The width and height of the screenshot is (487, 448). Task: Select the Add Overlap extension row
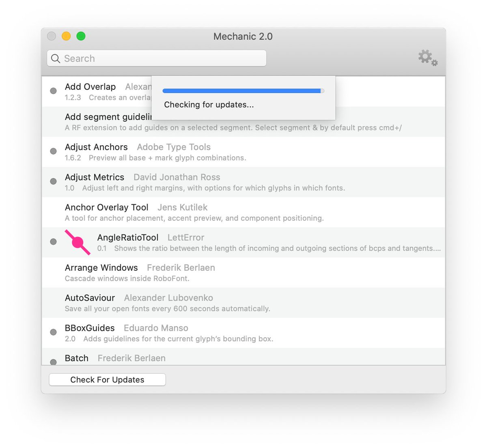click(x=243, y=92)
